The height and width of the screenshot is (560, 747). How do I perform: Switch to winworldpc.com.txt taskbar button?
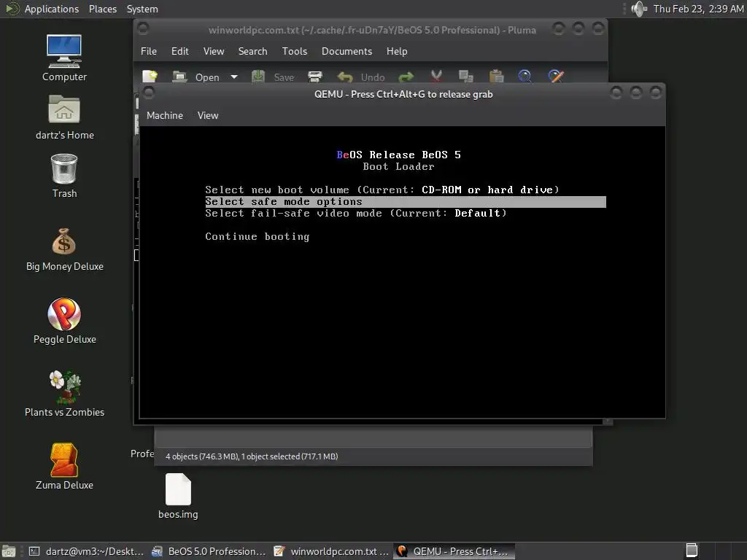331,551
